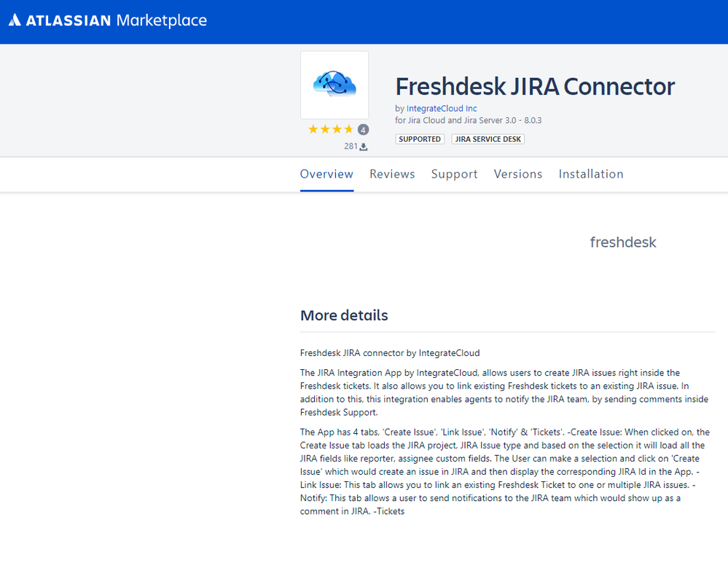Click 'for Jira Cloud and Jira Server 3.0 - 8.0.3' text
This screenshot has width=728, height=565.
point(469,121)
